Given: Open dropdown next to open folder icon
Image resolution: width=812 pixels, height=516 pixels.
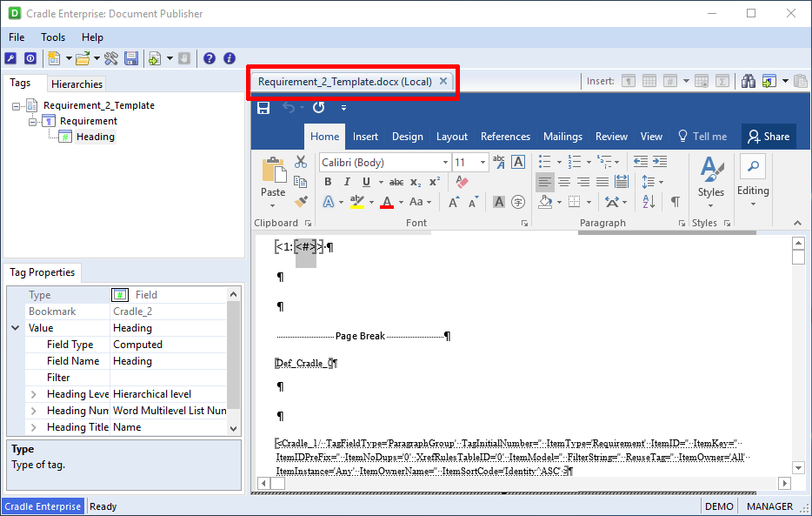Looking at the screenshot, I should (97, 58).
